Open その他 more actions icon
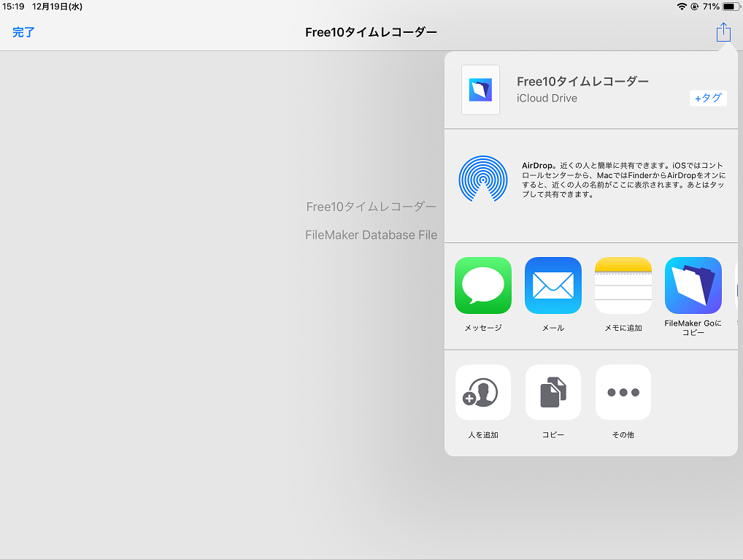This screenshot has height=560, width=743. point(623,392)
